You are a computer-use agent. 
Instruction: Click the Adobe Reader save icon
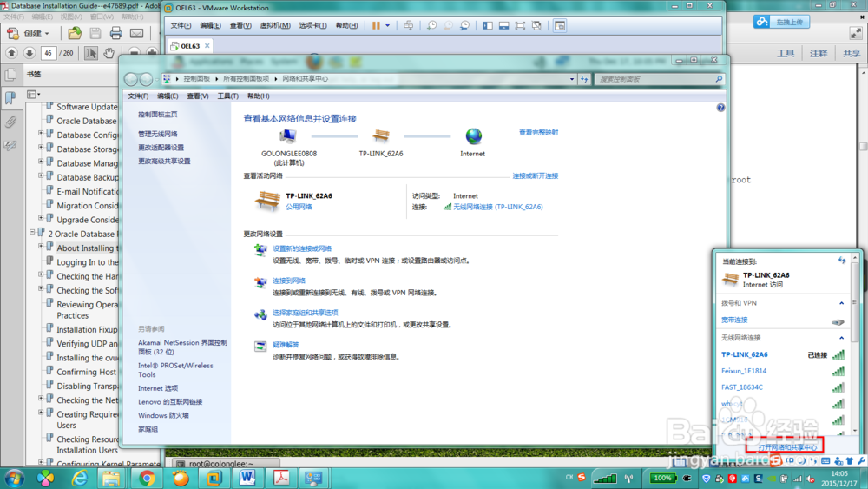click(95, 33)
